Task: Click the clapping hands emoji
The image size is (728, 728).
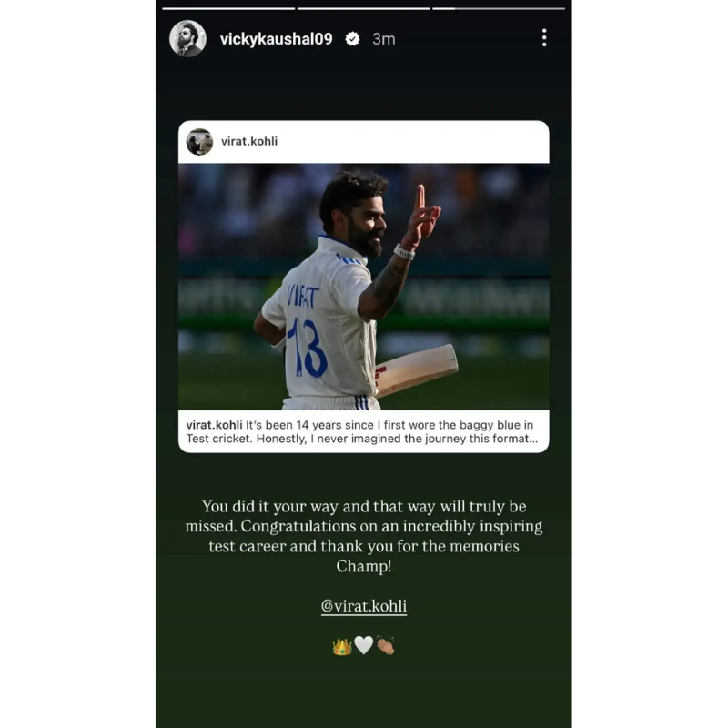Action: (385, 645)
